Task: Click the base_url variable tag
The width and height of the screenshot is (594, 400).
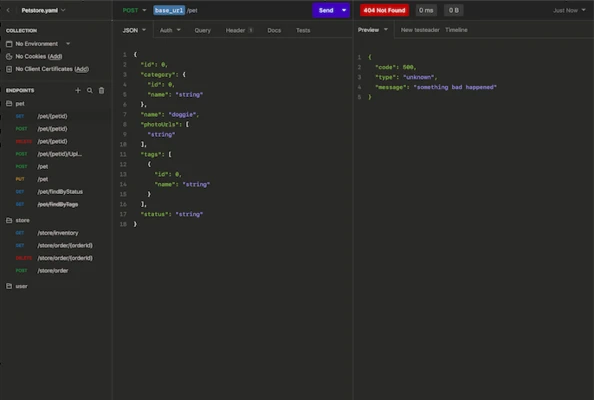Action: click(169, 10)
